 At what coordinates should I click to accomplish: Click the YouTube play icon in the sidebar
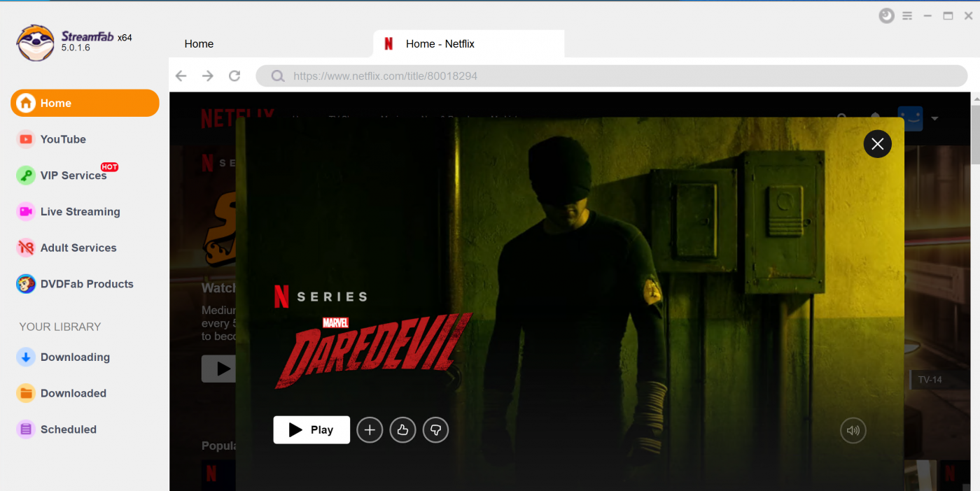[x=26, y=139]
